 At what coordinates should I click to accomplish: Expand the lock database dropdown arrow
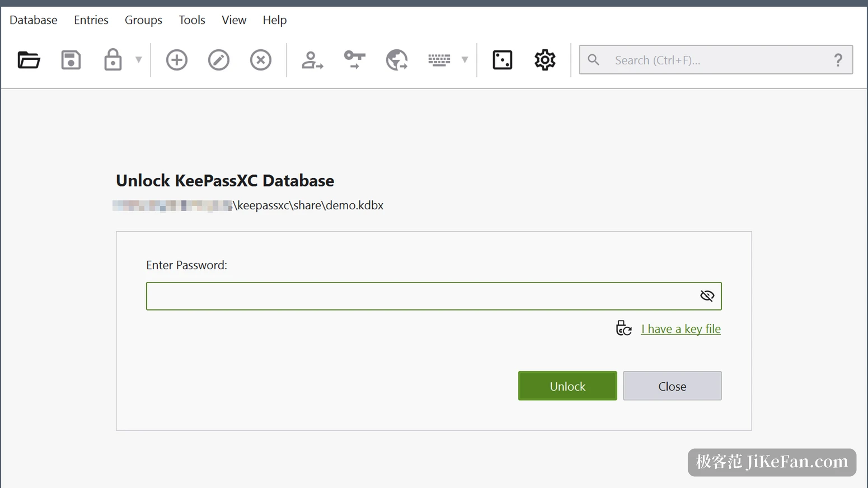point(138,60)
